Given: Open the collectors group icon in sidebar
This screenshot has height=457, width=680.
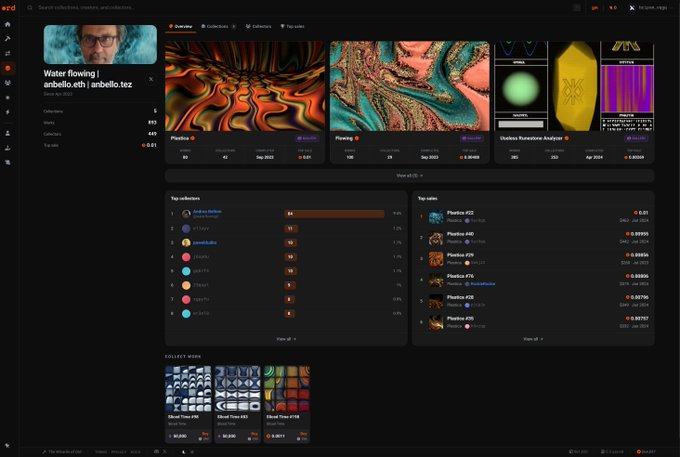Looking at the screenshot, I should point(8,83).
